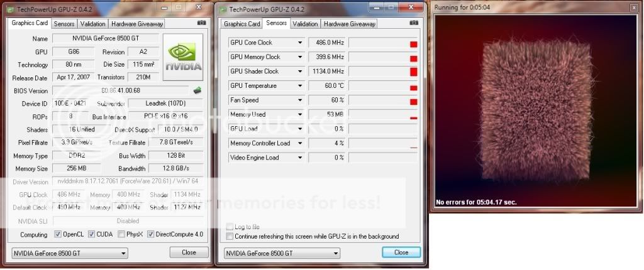The width and height of the screenshot is (644, 270).
Task: Click the PCI-E x16 @ x16 bus interface value
Action: tap(165, 117)
